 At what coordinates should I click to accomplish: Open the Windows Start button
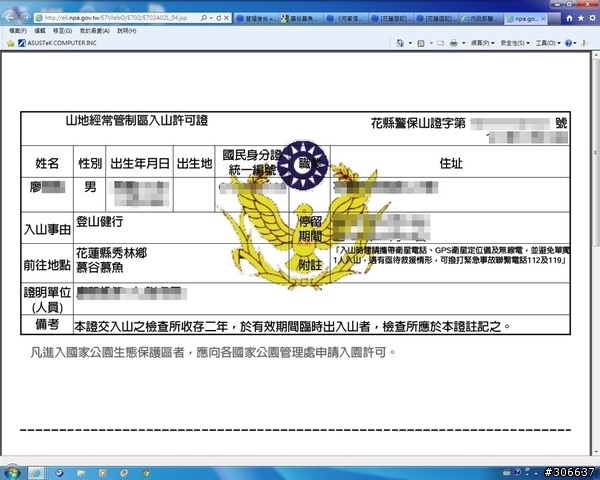[13, 472]
